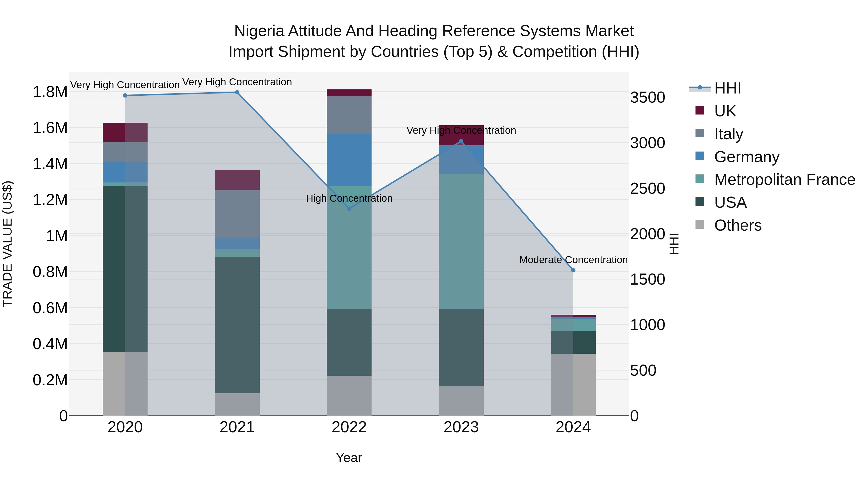Select the Others bar segment for 2024
Viewport: 868px width, 488px height.
point(573,385)
